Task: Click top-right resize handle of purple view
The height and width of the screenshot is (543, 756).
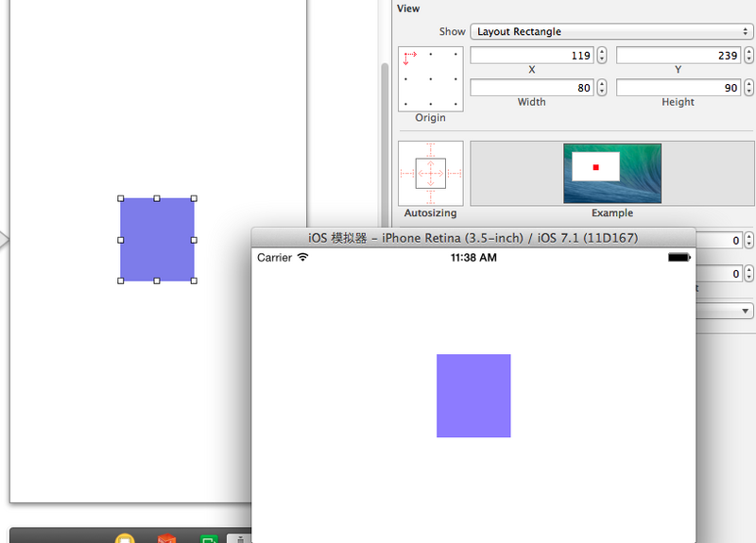Action: tap(194, 198)
